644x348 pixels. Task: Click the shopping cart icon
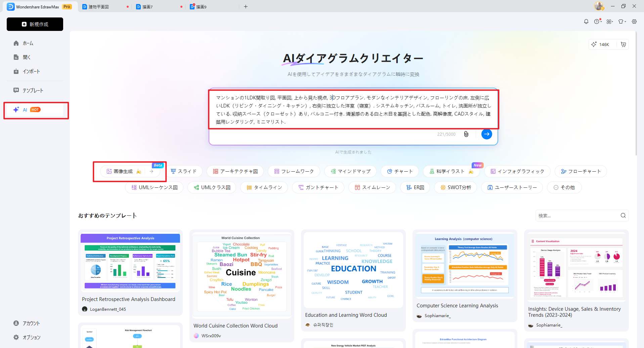point(624,44)
